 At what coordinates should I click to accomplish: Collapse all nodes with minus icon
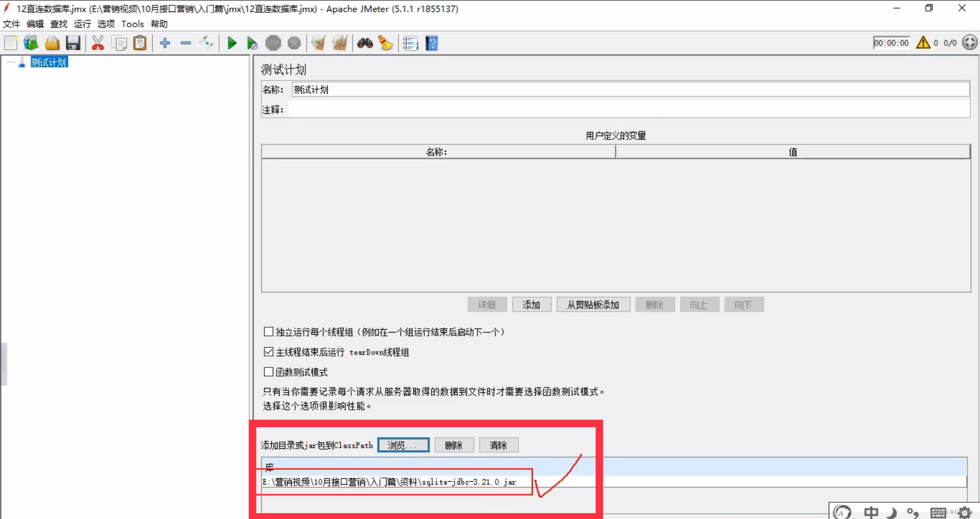[186, 43]
